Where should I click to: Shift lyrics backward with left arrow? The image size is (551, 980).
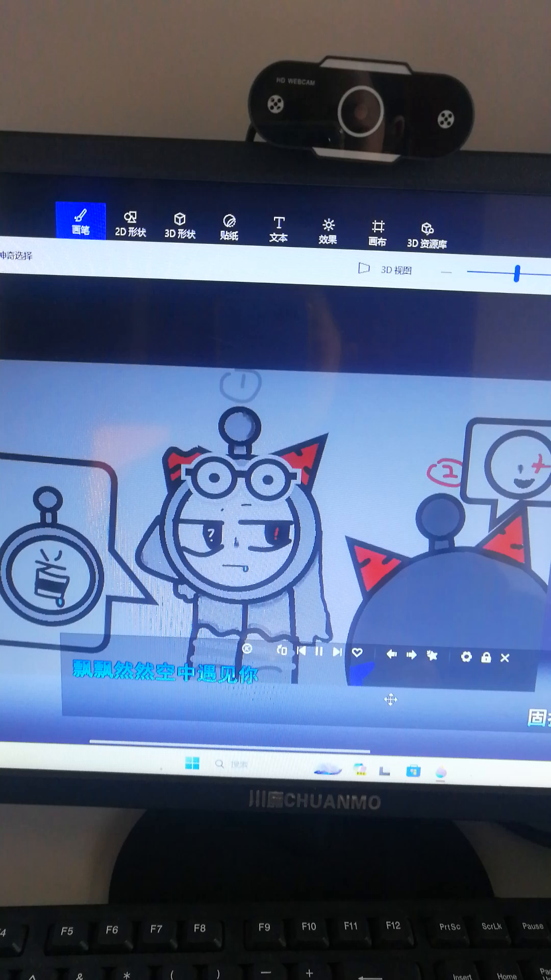coord(391,654)
